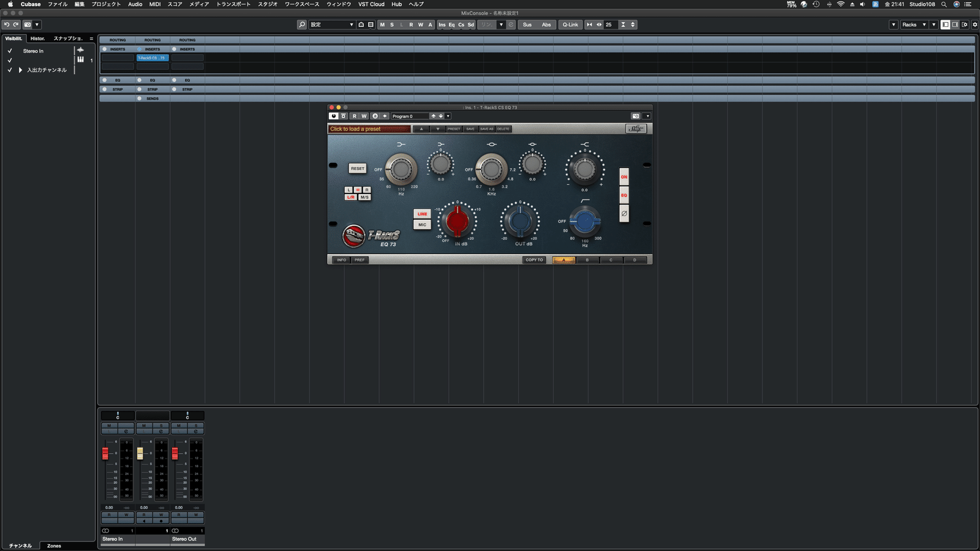Viewport: 980px width, 551px height.
Task: Open plugin functions menu arrow beside camera
Action: [647, 116]
